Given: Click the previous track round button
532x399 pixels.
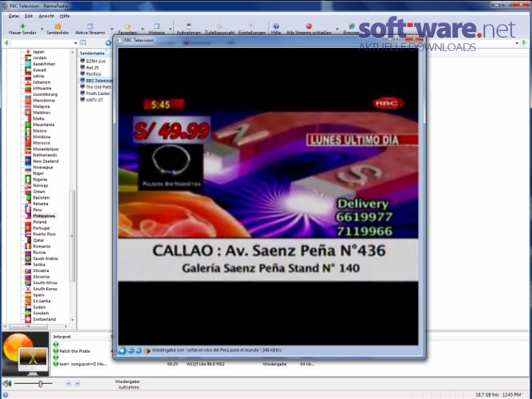Looking at the screenshot, I should [x=69, y=383].
